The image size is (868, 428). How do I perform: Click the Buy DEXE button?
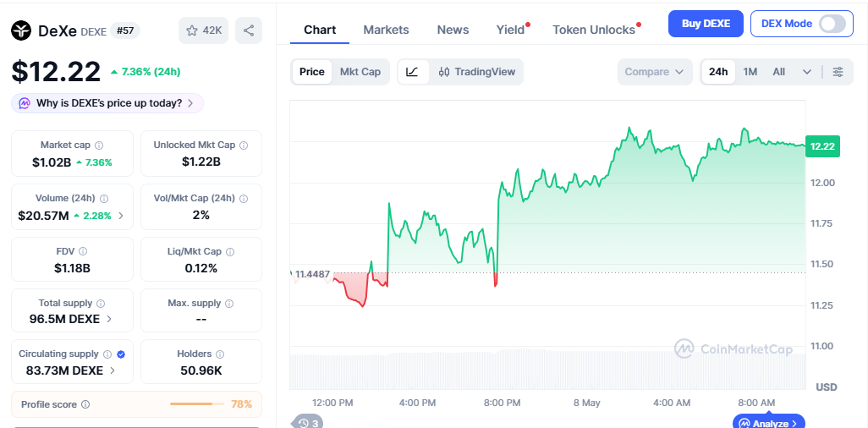[x=706, y=24]
